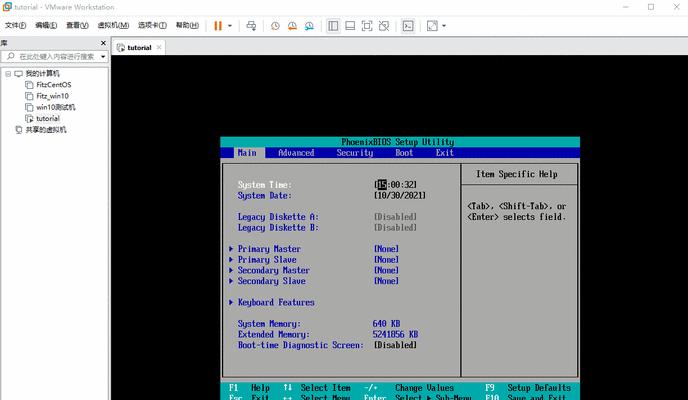Close the tutorial tab
688x400 pixels.
pyautogui.click(x=159, y=47)
